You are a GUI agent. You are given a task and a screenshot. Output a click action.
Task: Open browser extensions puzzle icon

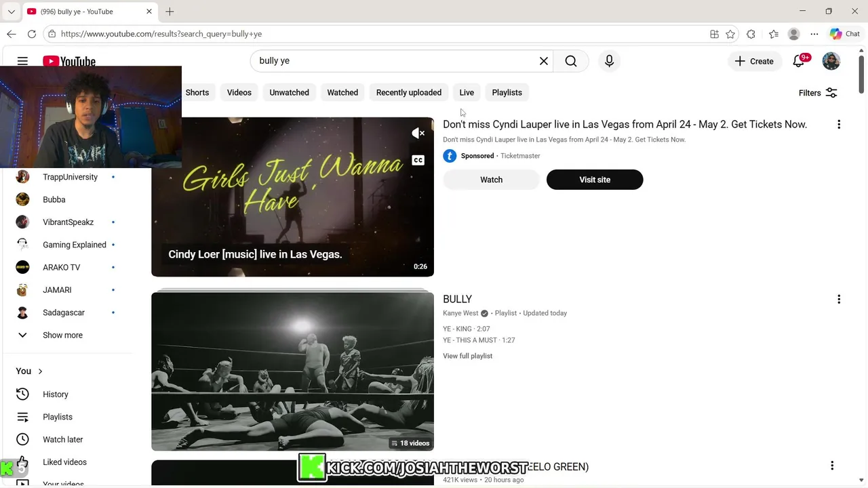751,34
